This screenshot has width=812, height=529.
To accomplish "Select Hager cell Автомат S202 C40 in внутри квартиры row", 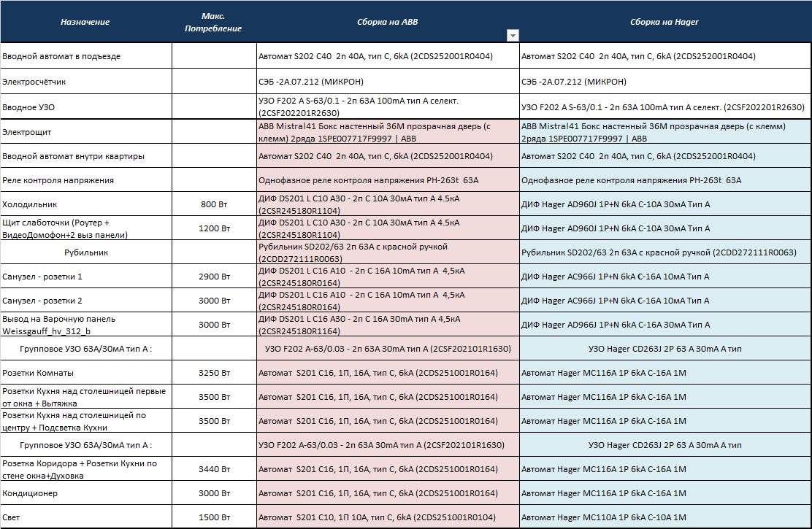I will pos(665,156).
